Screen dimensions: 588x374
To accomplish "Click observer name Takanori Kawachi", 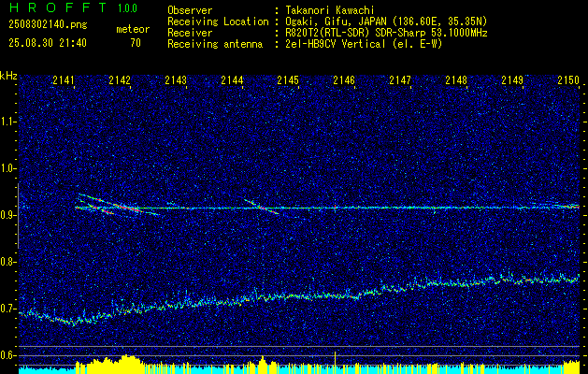I will pyautogui.click(x=330, y=11).
